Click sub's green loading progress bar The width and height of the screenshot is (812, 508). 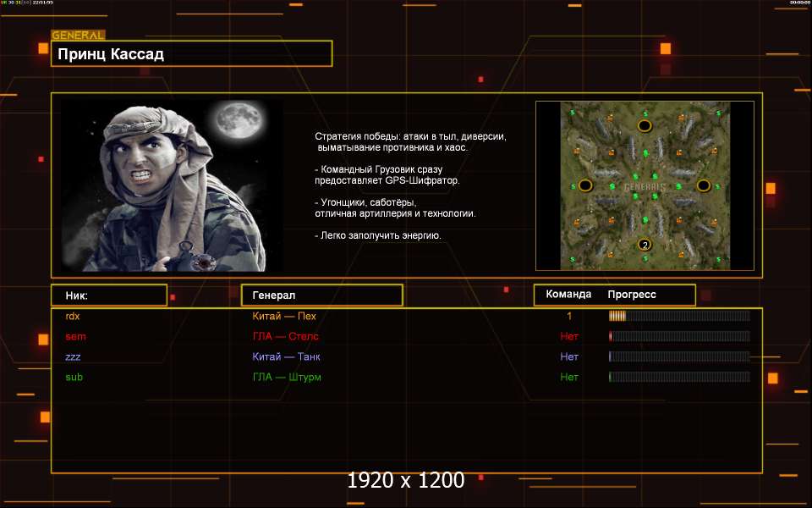tap(679, 377)
